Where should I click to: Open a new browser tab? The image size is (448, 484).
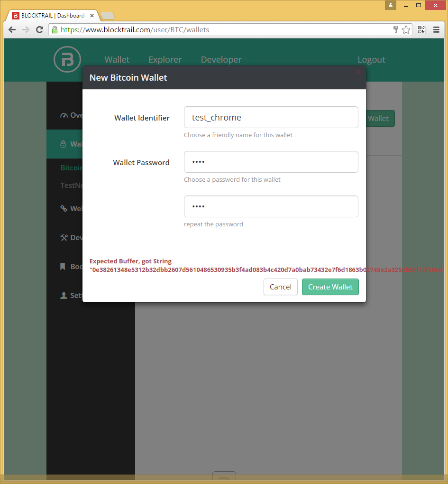click(107, 16)
